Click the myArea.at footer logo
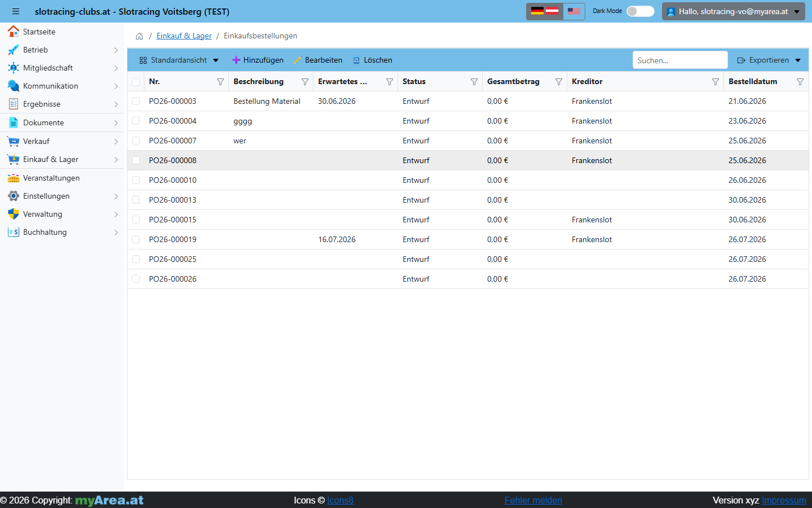 pyautogui.click(x=109, y=500)
